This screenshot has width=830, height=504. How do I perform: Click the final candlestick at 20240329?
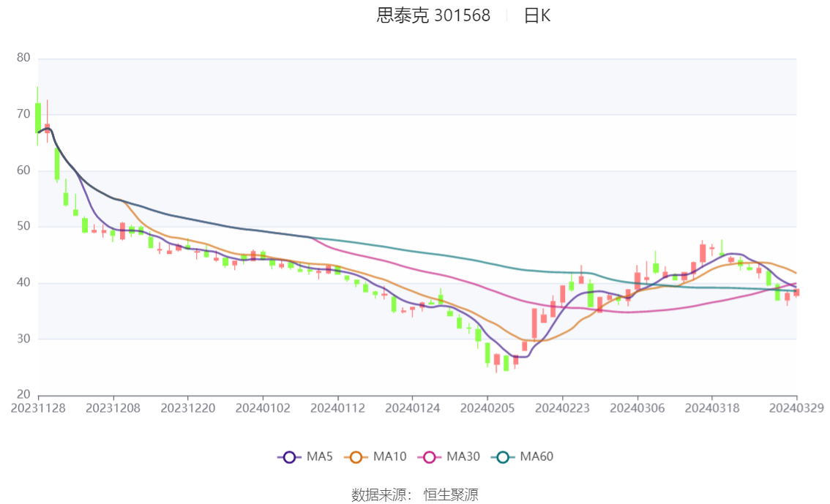pyautogui.click(x=796, y=292)
